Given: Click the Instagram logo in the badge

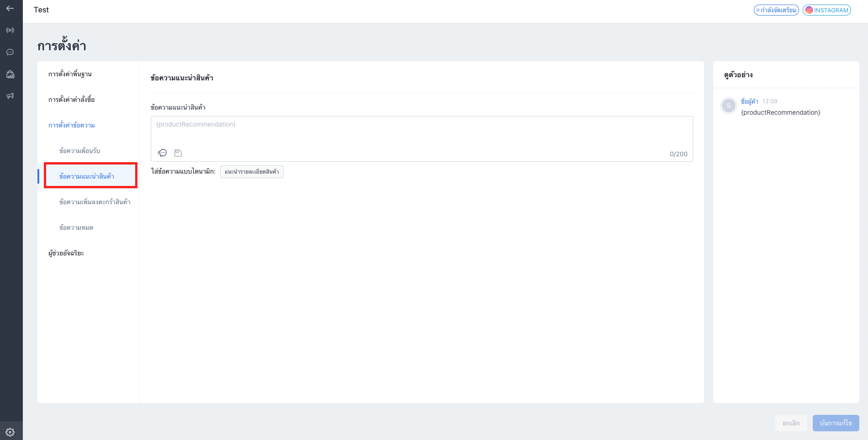Looking at the screenshot, I should 809,10.
